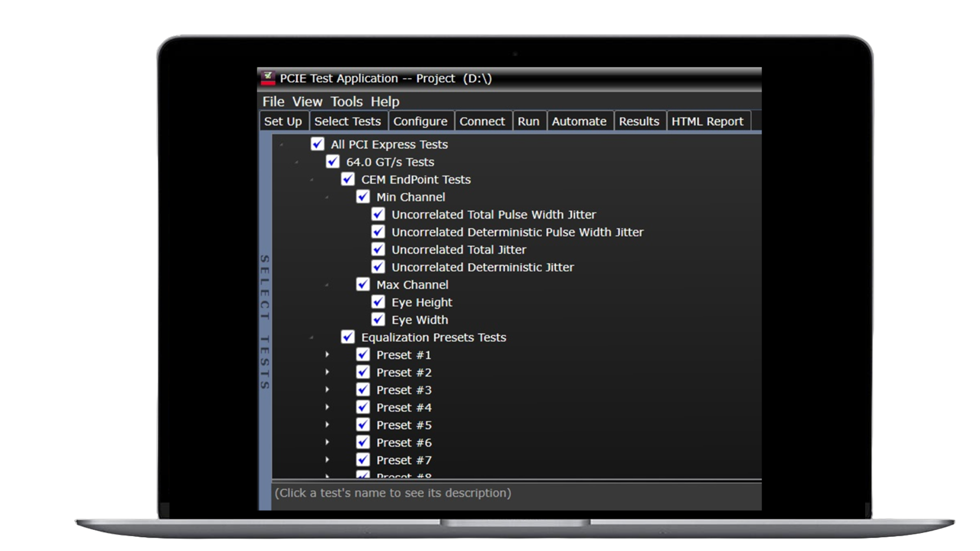
Task: Open the Connect tab
Action: (x=482, y=121)
